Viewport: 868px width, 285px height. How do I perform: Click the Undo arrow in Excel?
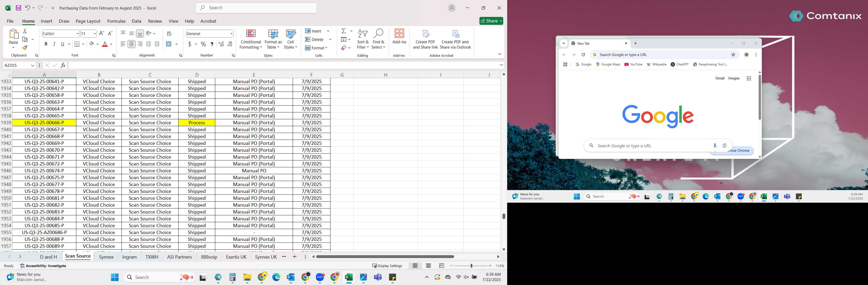pyautogui.click(x=28, y=8)
